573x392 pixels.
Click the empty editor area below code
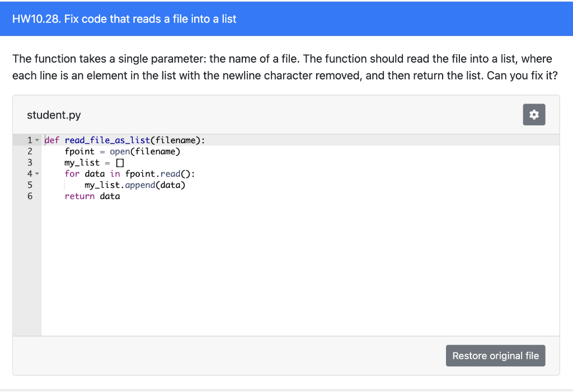pos(297,268)
